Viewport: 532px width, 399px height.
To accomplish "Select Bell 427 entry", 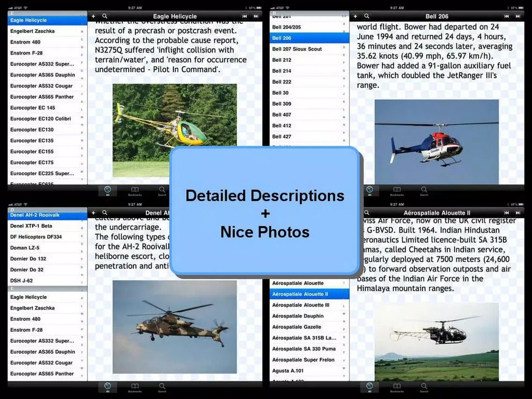I will pyautogui.click(x=309, y=136).
